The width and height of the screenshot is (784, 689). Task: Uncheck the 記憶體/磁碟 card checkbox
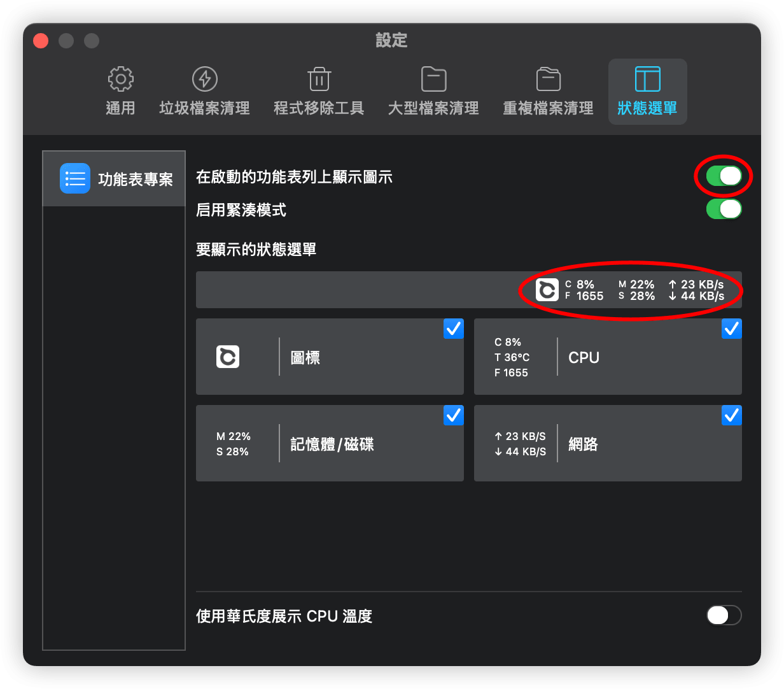[x=454, y=415]
